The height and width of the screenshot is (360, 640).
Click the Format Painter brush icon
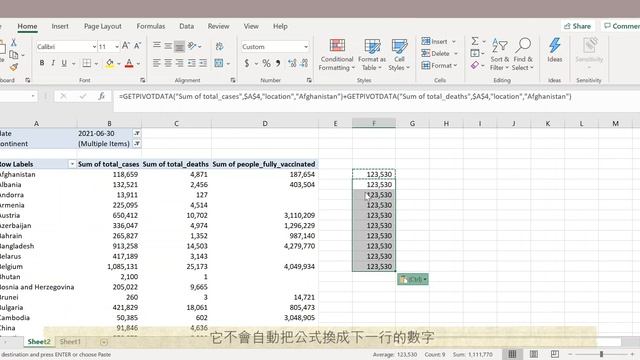[x=13, y=66]
